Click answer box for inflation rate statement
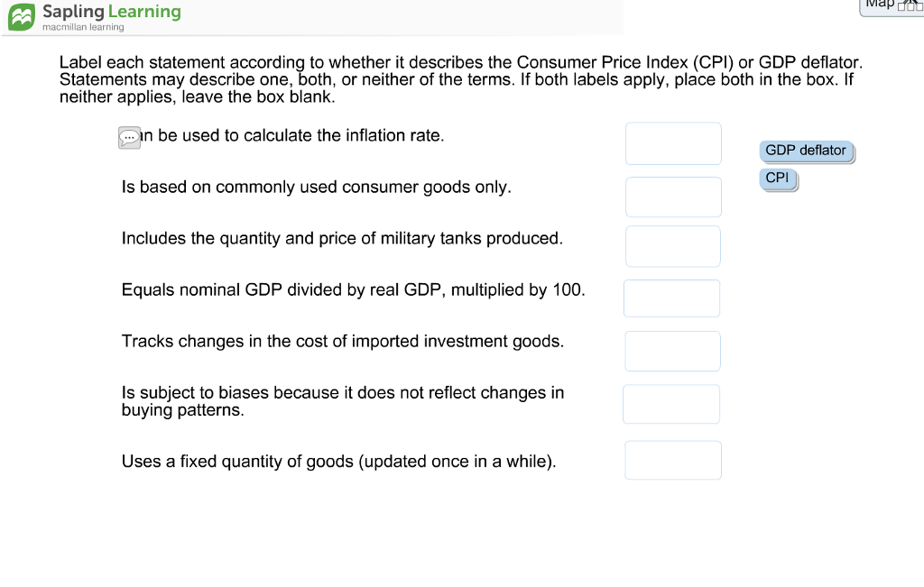 673,143
